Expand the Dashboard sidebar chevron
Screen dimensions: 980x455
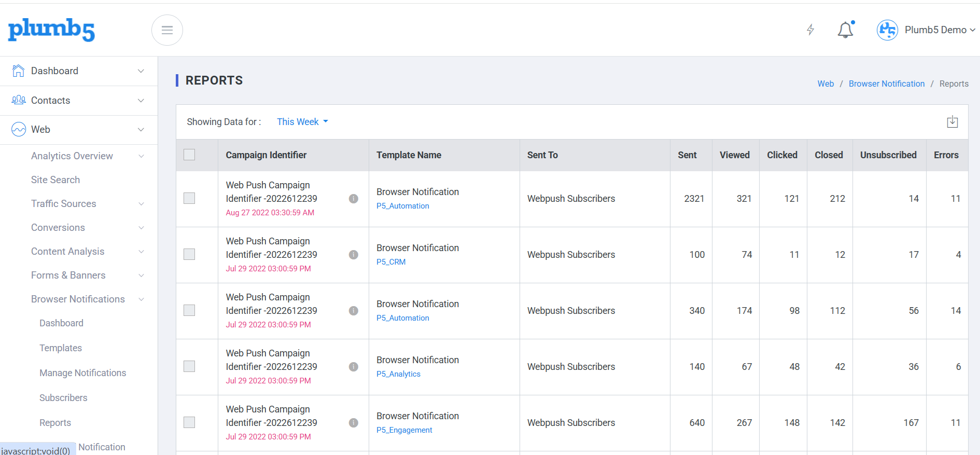141,71
